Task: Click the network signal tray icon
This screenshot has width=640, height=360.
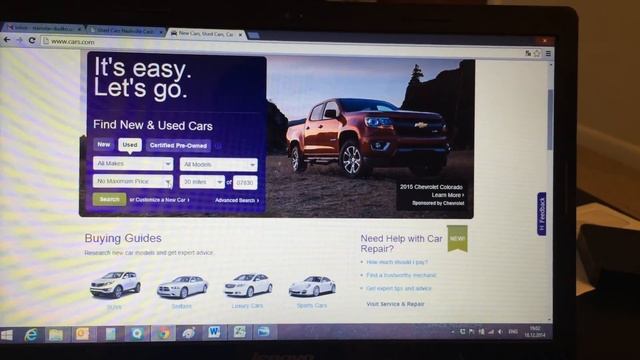Action: [x=491, y=332]
